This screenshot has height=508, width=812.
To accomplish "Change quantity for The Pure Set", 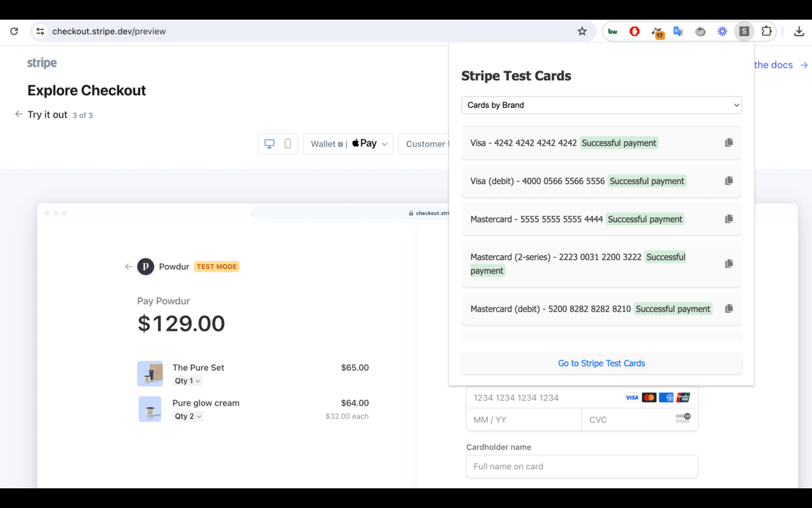I will pos(187,380).
